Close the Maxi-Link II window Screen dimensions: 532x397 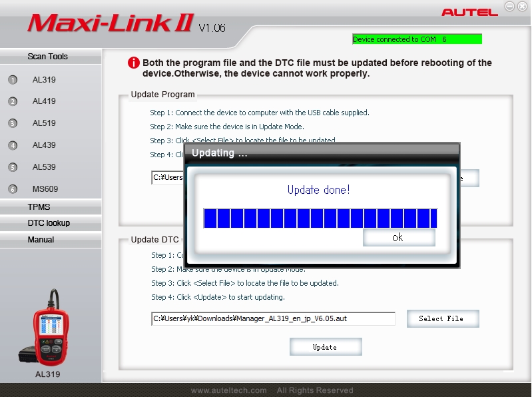[522, 6]
